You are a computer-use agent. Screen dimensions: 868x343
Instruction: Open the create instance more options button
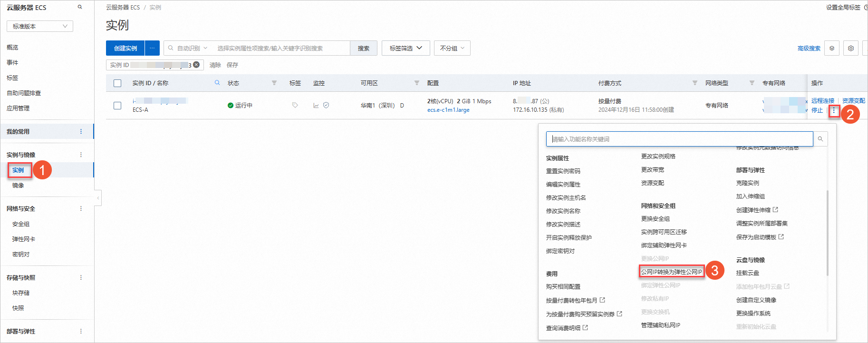[x=152, y=48]
